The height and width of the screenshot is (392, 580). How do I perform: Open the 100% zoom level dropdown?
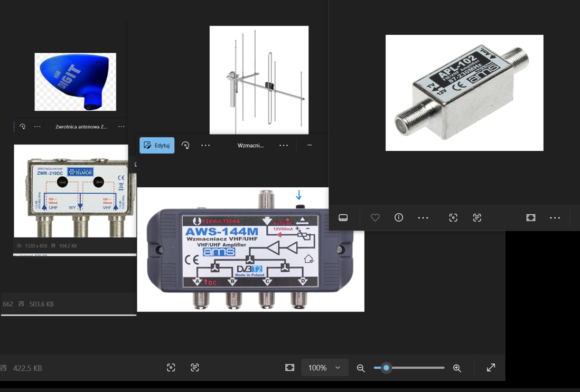(325, 368)
